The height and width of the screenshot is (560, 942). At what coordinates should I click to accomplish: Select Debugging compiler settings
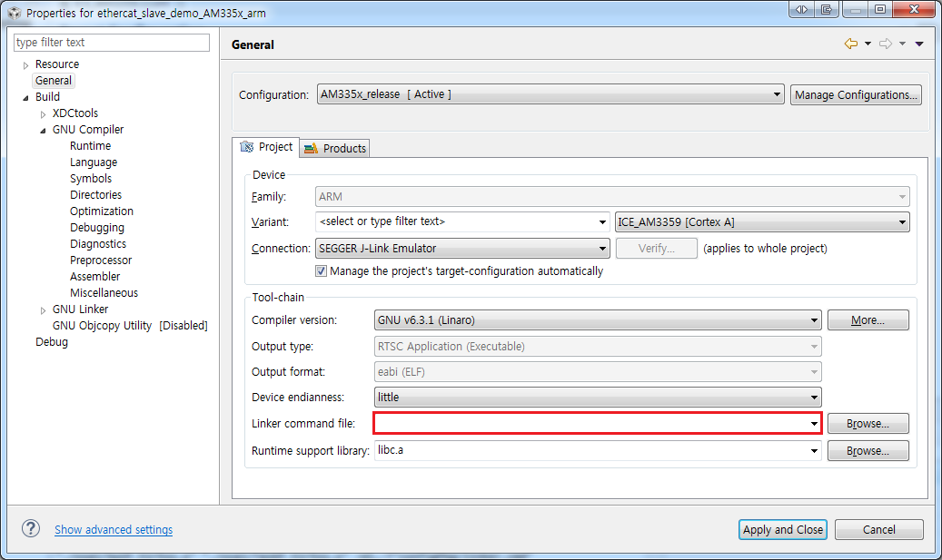tap(96, 228)
